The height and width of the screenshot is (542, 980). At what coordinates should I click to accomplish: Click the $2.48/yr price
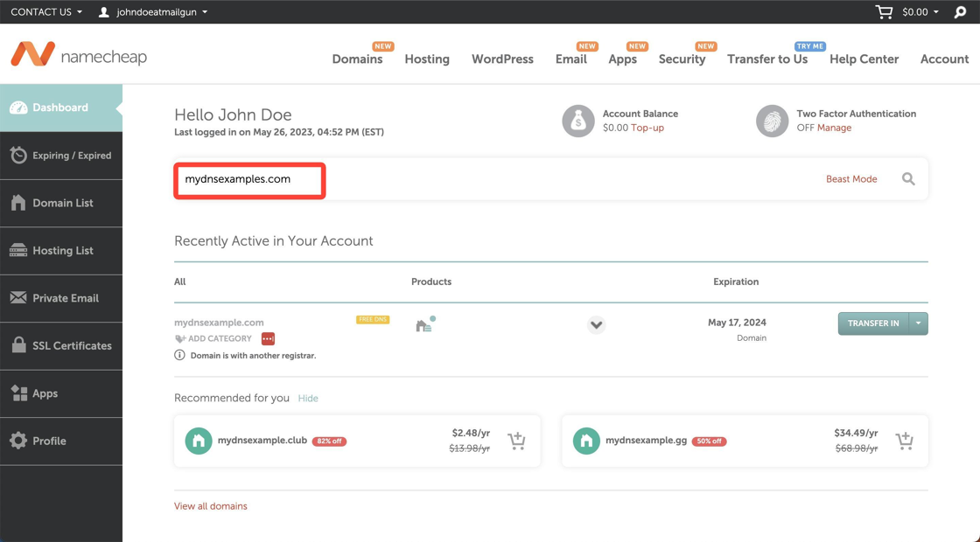[x=471, y=433]
